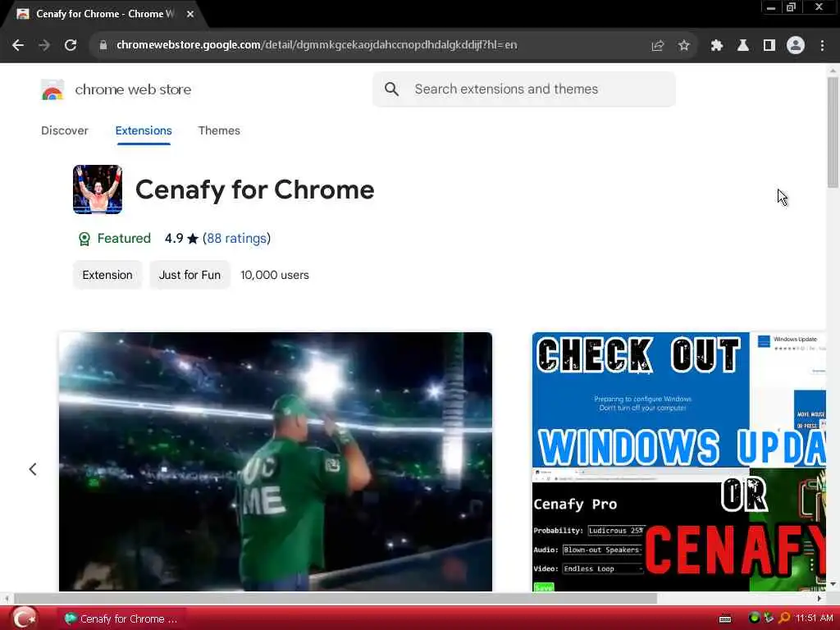840x630 pixels.
Task: Share this page via address bar icon
Action: click(657, 46)
